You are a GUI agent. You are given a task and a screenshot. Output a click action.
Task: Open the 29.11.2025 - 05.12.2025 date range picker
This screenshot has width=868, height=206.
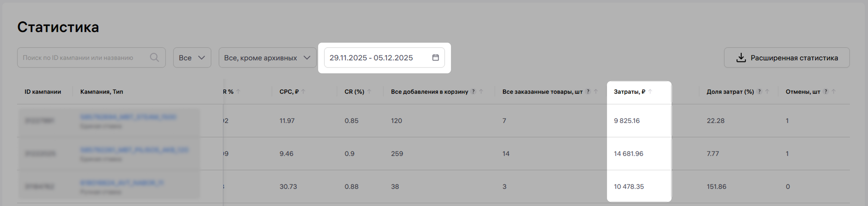coord(377,58)
